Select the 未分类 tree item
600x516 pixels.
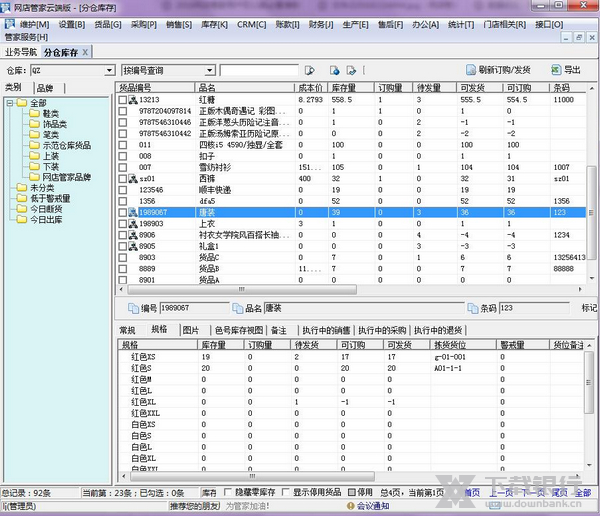click(x=42, y=188)
